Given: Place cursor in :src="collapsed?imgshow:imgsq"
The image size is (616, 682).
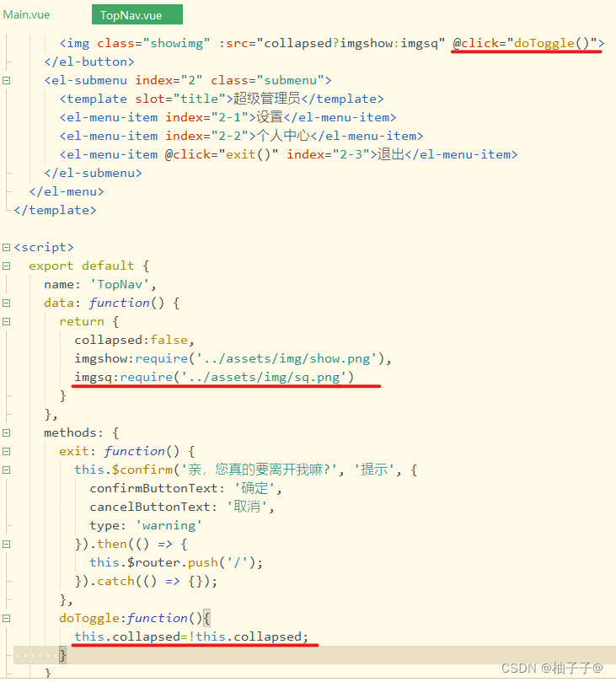Looking at the screenshot, I should (332, 43).
